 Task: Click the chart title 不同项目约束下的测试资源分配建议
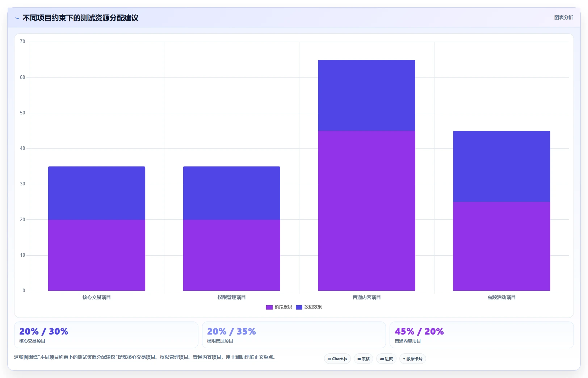click(x=80, y=18)
